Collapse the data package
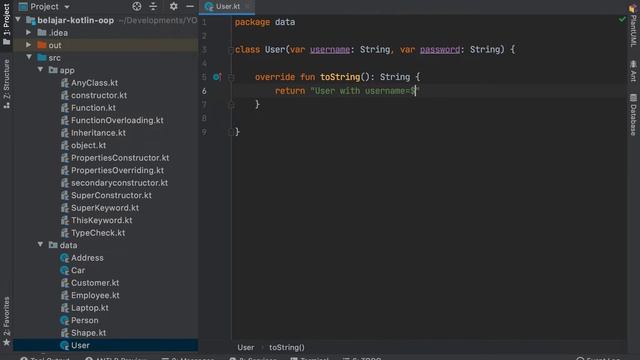 40,244
